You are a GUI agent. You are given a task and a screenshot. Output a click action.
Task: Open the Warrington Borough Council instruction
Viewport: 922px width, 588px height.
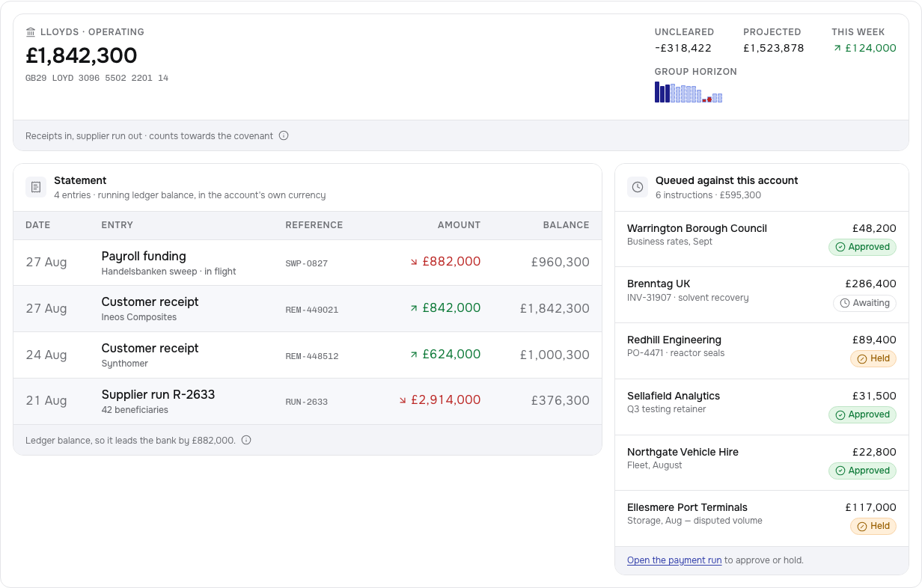point(762,239)
